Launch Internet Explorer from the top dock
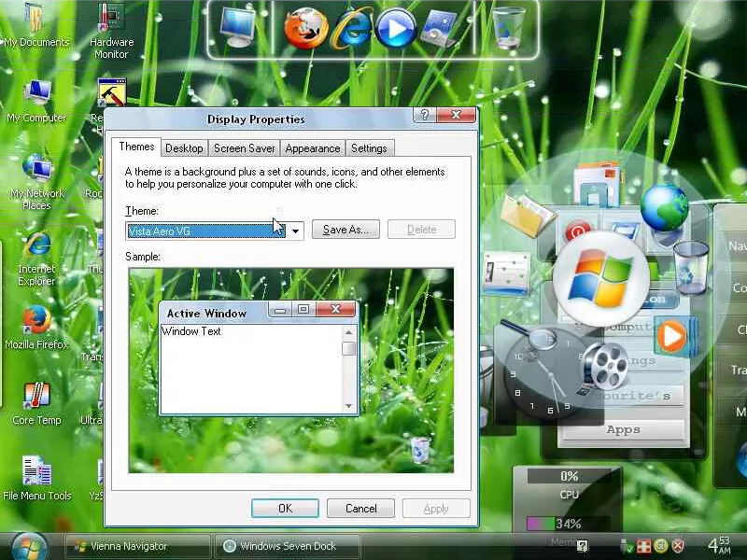This screenshot has height=560, width=747. [x=353, y=29]
